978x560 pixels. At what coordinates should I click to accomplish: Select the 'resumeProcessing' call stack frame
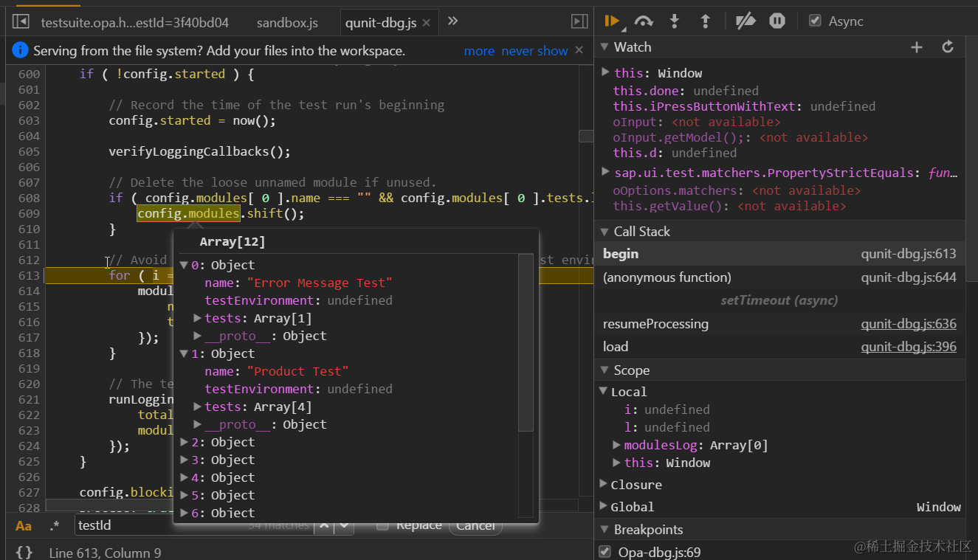click(x=779, y=324)
